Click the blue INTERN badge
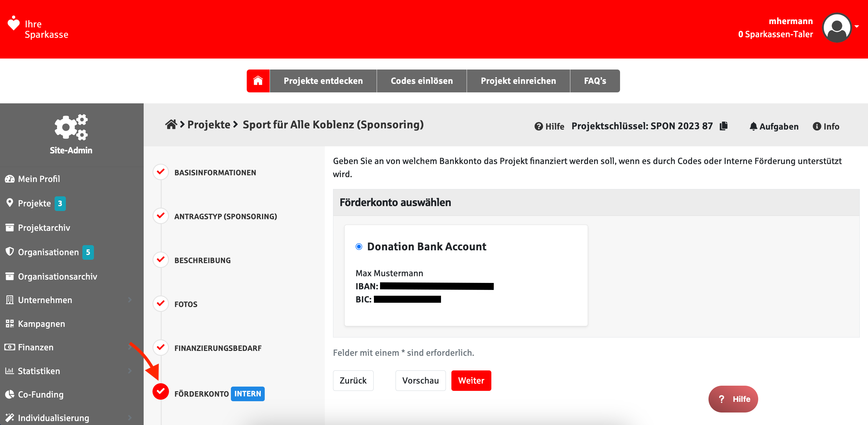This screenshot has height=425, width=868. click(247, 394)
